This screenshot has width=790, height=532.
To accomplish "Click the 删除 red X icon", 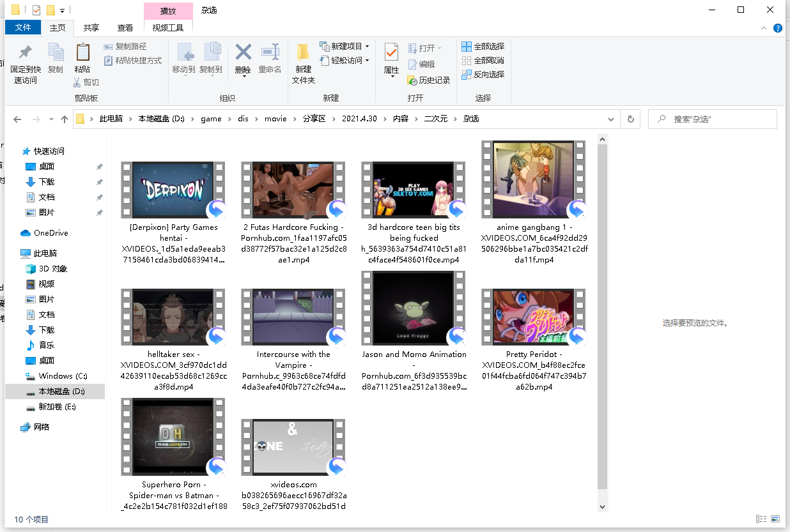I will click(x=243, y=52).
